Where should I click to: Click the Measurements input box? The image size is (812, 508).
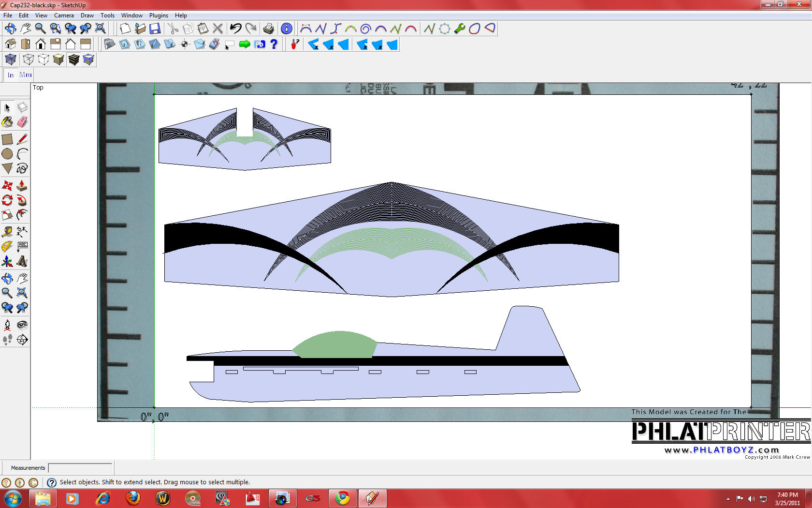point(80,468)
